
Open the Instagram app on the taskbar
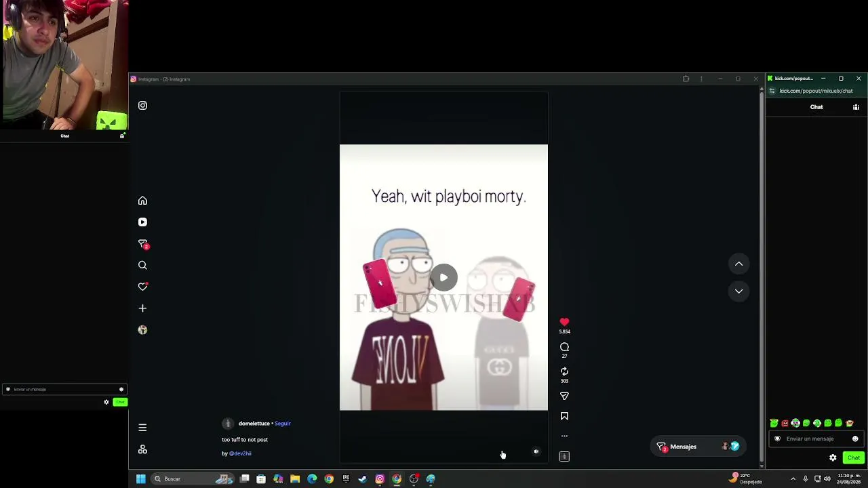coord(380,479)
